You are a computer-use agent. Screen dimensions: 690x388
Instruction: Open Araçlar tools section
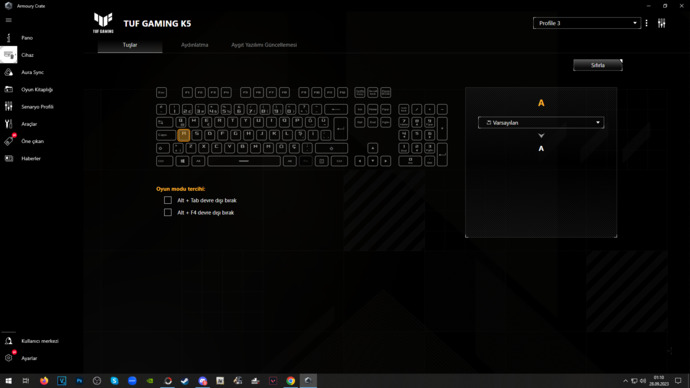29,124
